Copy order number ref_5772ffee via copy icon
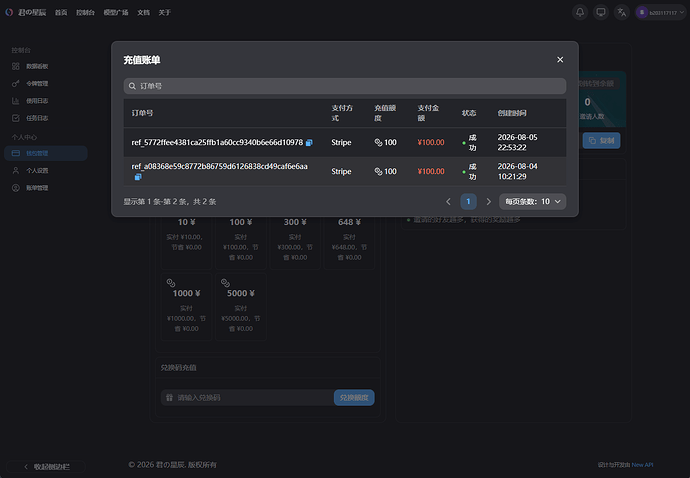The width and height of the screenshot is (690, 478). point(309,143)
